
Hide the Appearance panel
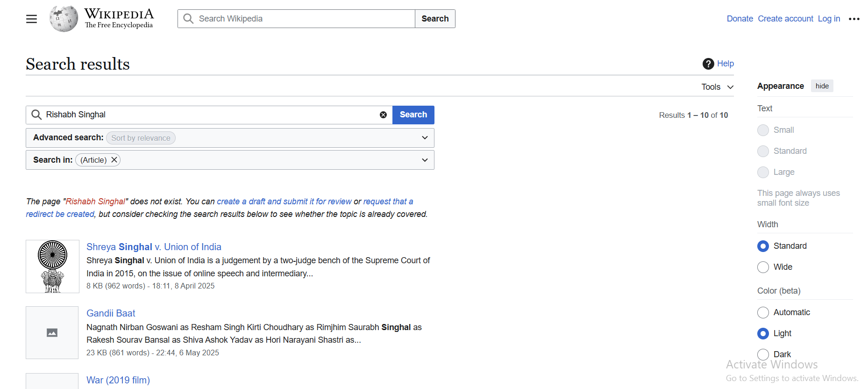(x=822, y=86)
